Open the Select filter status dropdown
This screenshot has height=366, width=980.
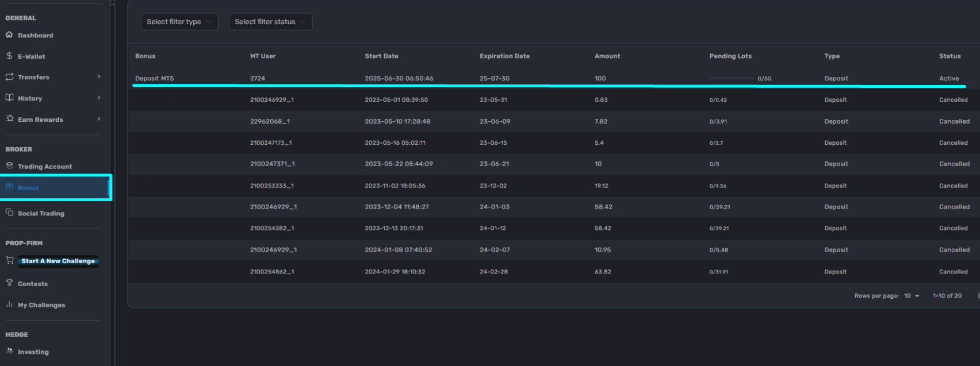point(270,22)
